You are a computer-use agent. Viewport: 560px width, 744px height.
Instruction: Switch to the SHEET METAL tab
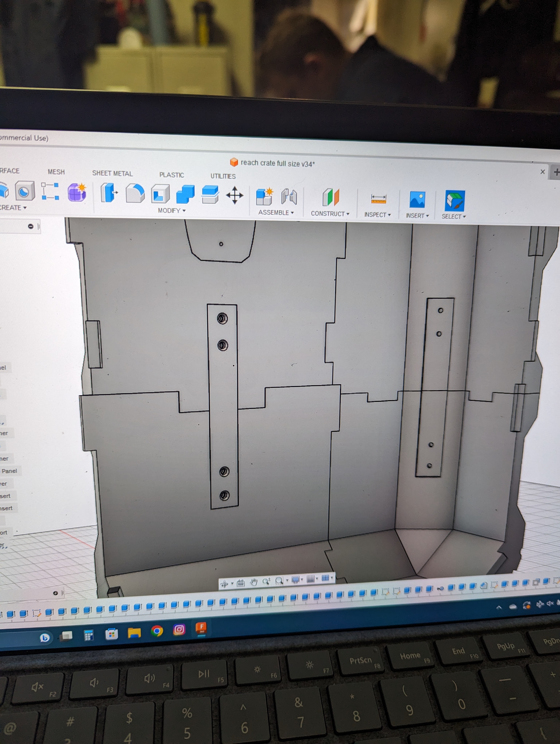click(112, 173)
